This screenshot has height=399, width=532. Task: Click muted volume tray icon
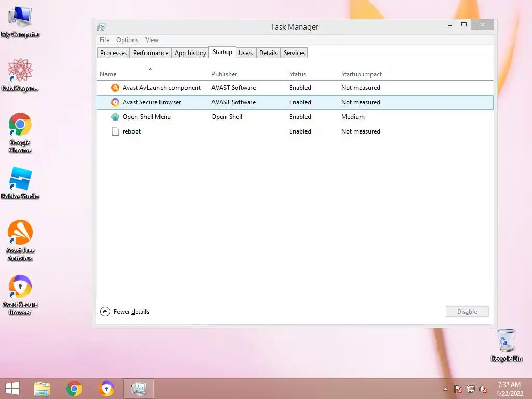[483, 389]
